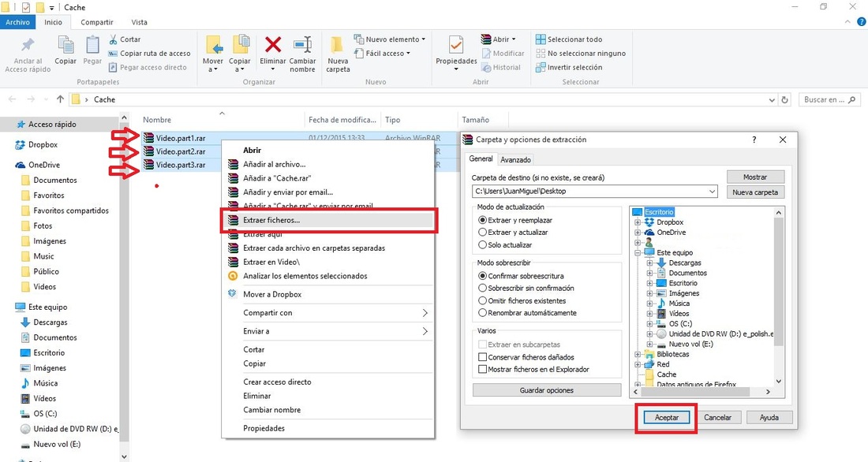Click the Propiedades checkmark icon
This screenshot has width=868, height=462.
(x=456, y=45)
